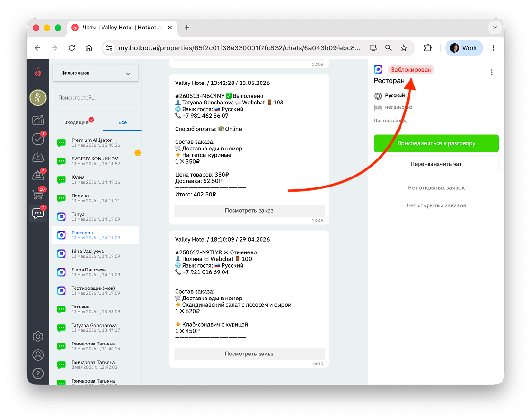This screenshot has height=420, width=531.
Task: Open the Юлия chat
Action: point(95,179)
